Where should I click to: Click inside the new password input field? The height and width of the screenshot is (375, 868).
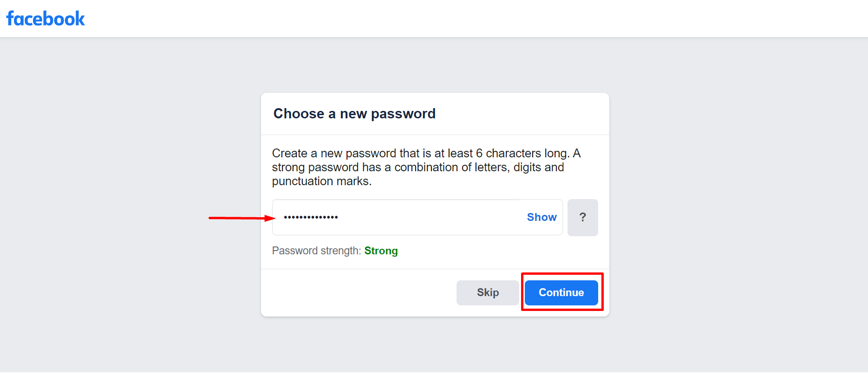click(395, 217)
